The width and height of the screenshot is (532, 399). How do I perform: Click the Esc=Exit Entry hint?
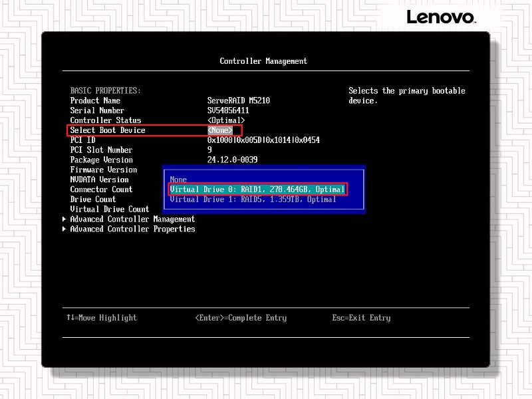click(x=361, y=318)
